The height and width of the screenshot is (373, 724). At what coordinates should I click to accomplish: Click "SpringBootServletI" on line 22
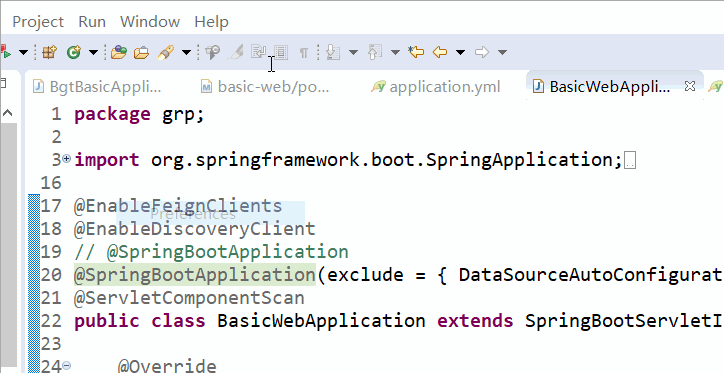[x=624, y=320]
